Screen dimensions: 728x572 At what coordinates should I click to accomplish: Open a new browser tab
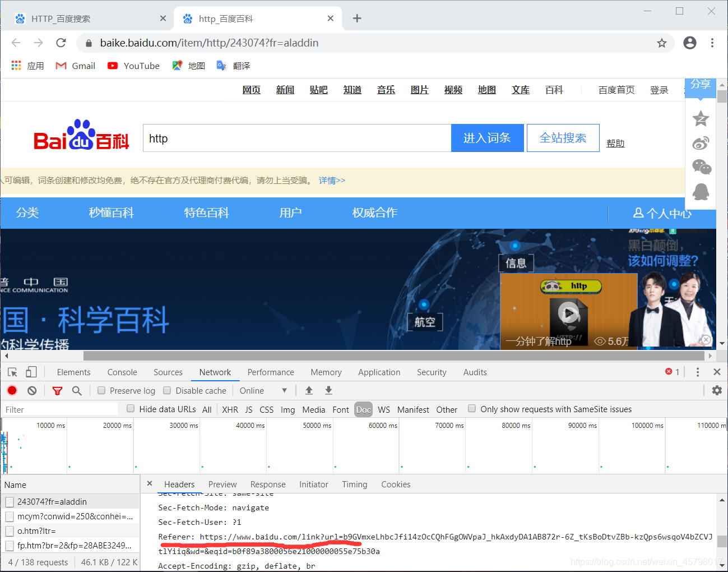[357, 19]
